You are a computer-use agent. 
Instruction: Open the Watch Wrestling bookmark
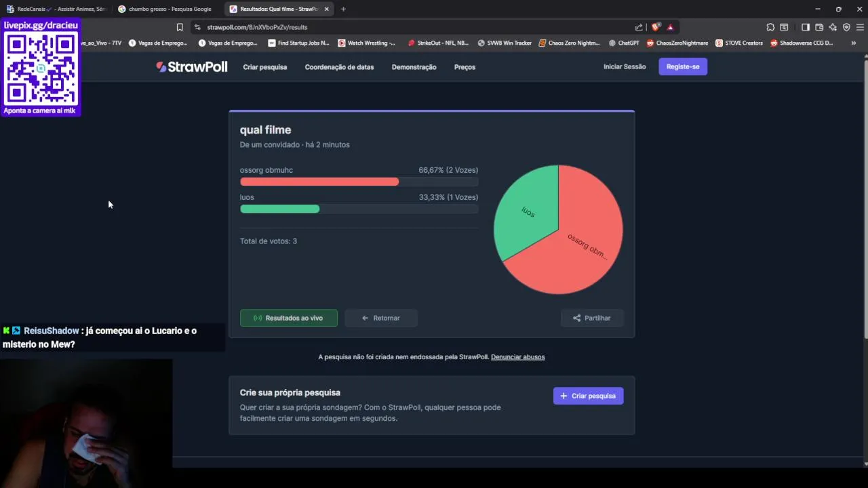click(x=366, y=43)
